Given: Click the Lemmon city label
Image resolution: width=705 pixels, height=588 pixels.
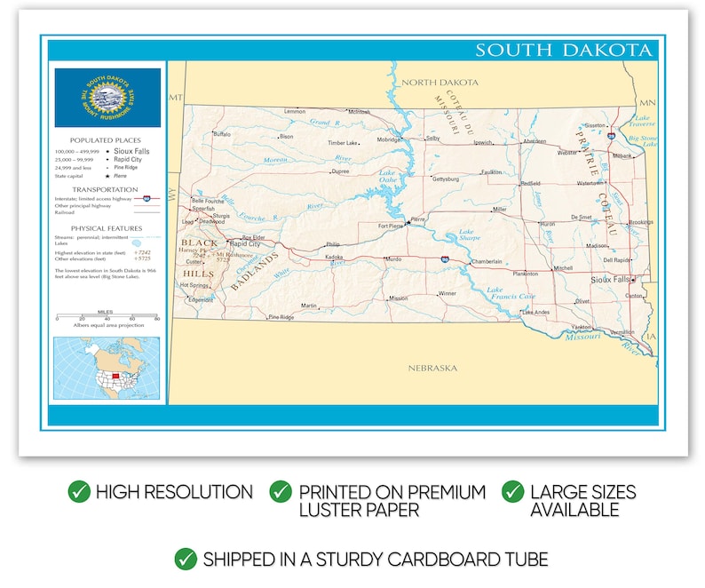Looking at the screenshot, I should click(295, 111).
